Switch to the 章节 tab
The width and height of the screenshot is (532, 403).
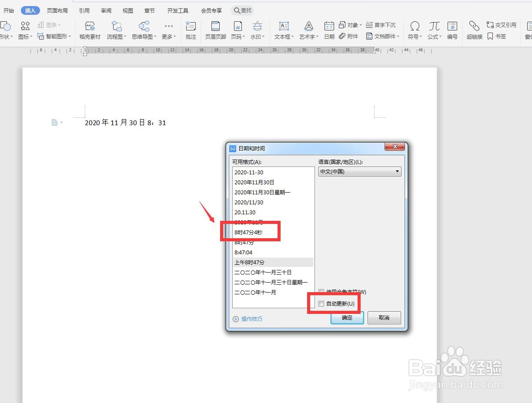tap(150, 10)
